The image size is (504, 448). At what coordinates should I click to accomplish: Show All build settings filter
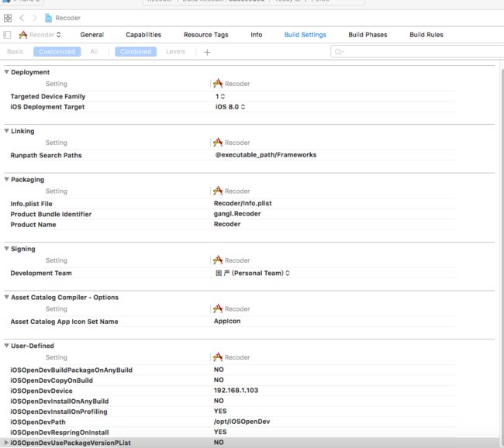point(94,51)
